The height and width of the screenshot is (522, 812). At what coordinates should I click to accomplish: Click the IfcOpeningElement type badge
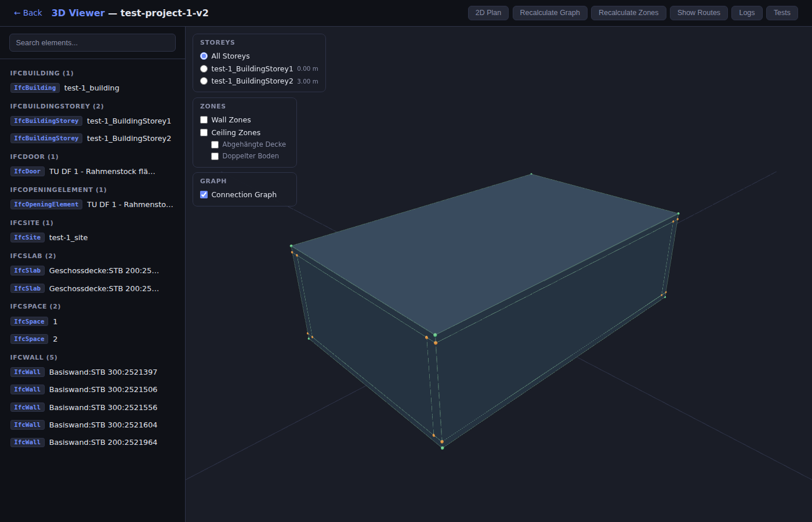point(46,205)
